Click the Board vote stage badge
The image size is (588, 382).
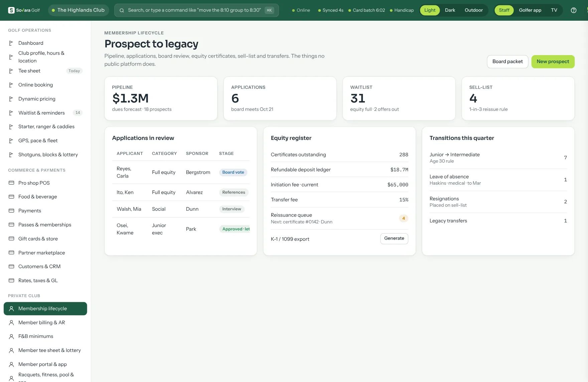pyautogui.click(x=233, y=172)
